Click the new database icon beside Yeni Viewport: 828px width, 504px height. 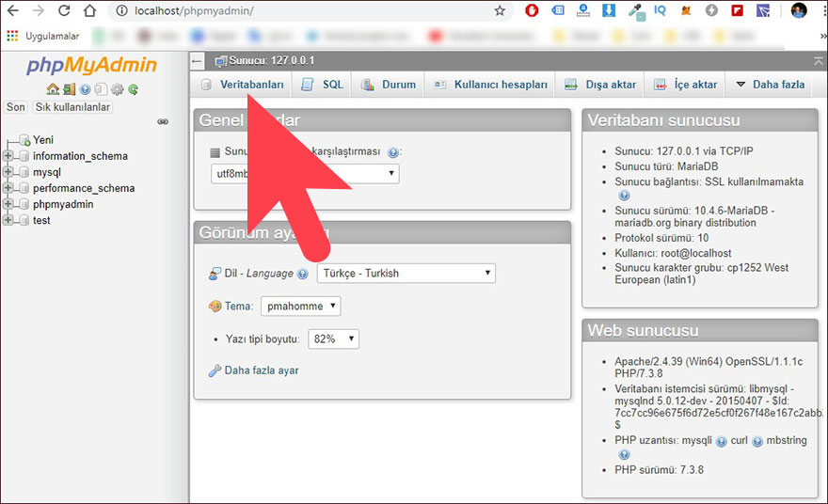coord(24,140)
